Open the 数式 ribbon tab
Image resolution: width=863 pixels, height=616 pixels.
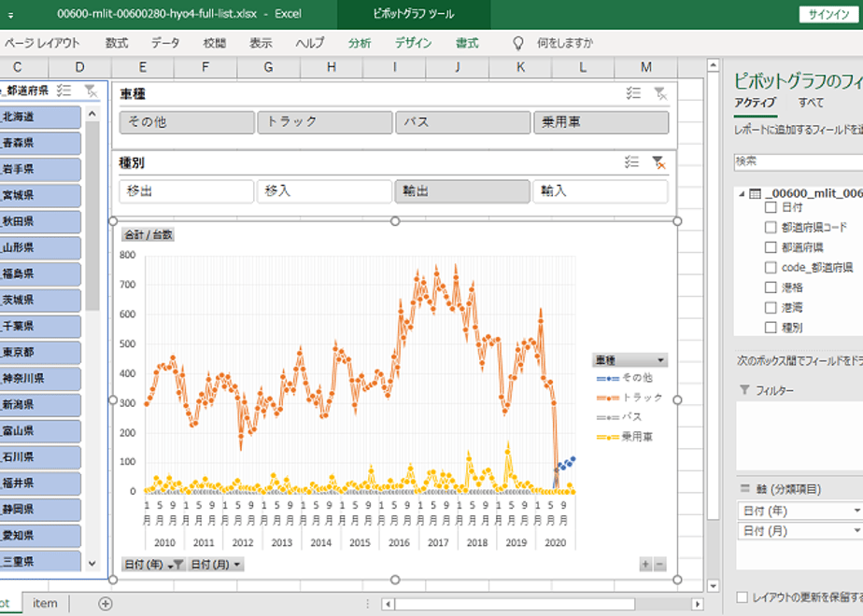coord(117,43)
